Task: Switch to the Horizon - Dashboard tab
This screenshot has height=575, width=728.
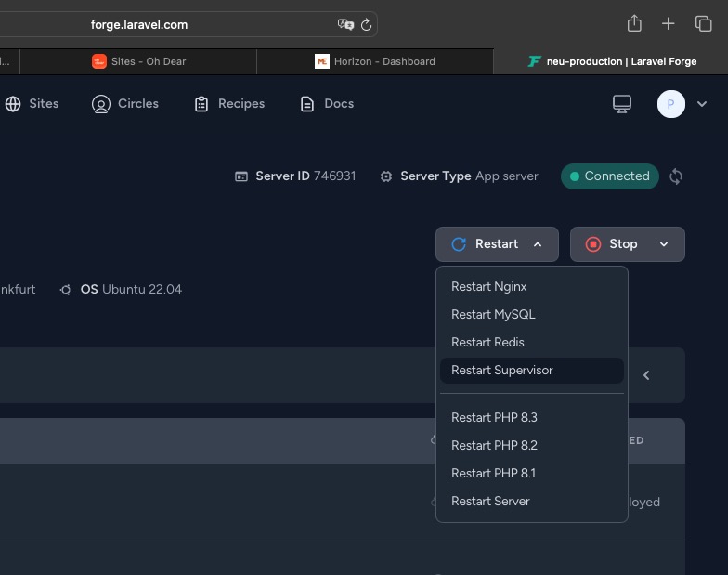Action: [376, 61]
